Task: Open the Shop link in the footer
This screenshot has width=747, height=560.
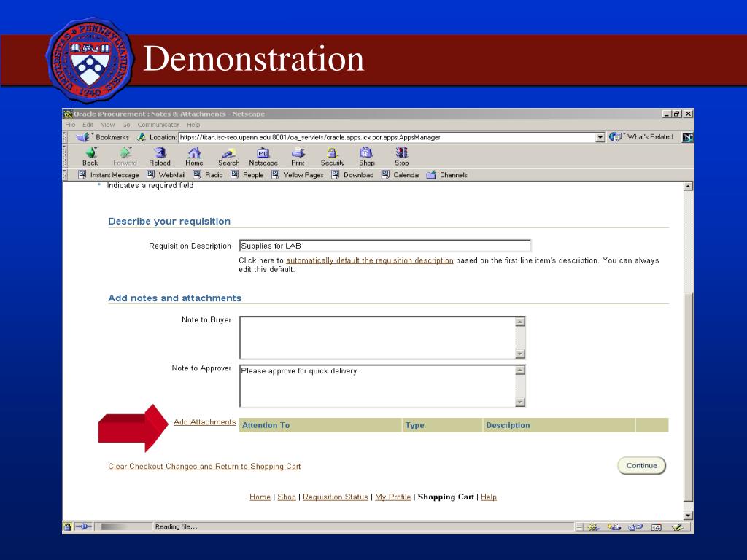Action: 287,497
